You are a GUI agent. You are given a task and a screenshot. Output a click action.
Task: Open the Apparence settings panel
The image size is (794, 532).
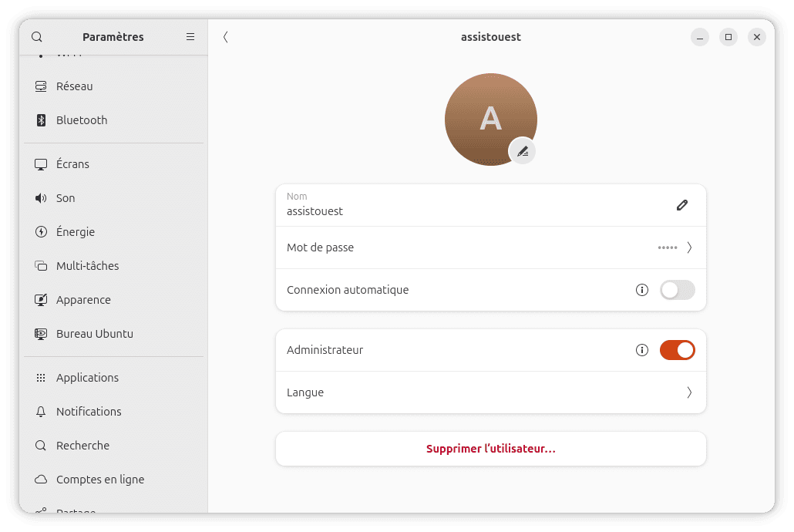tap(113, 300)
